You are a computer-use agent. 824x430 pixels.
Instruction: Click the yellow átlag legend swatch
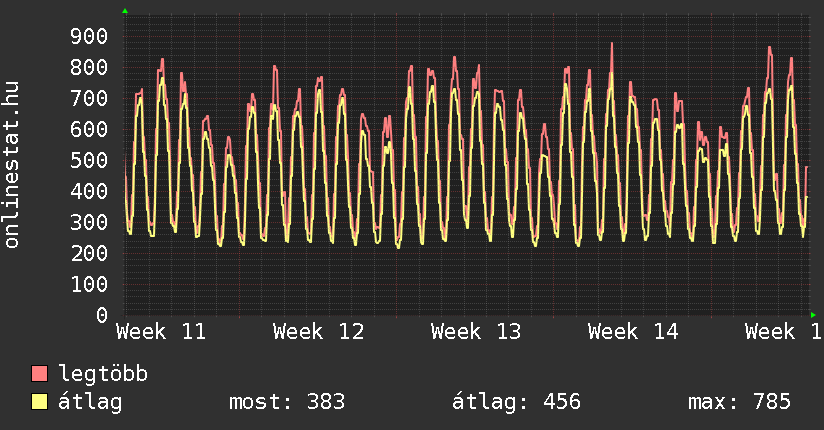40,402
